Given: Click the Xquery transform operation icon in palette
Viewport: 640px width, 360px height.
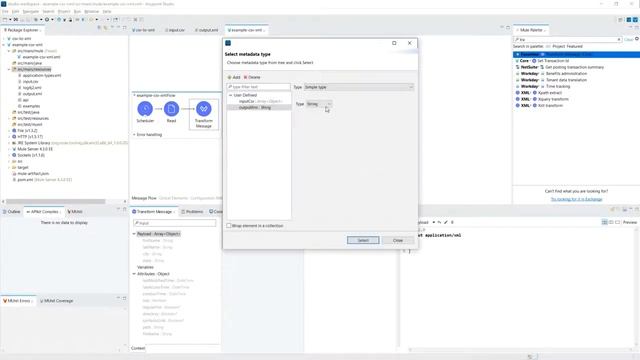Looking at the screenshot, I should [535, 99].
